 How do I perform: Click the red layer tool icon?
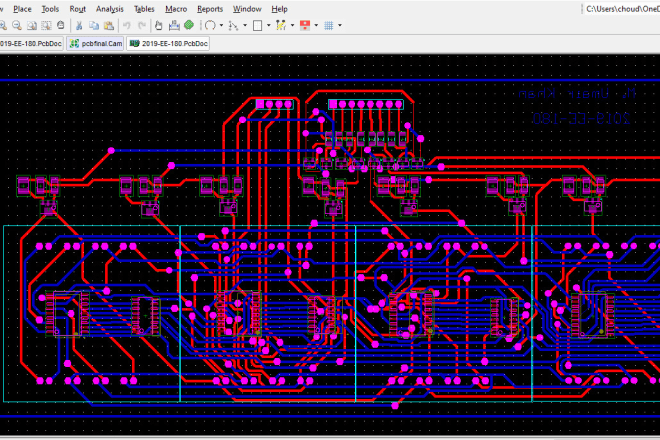click(x=305, y=26)
